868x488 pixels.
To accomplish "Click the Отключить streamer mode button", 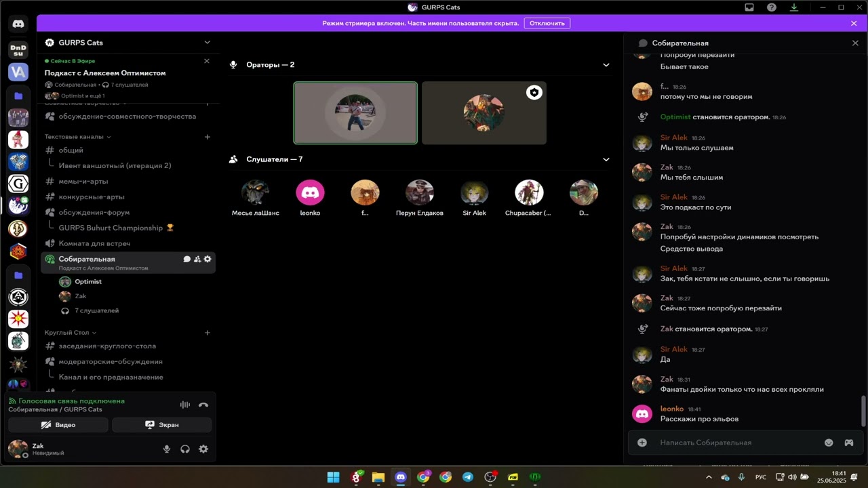I will point(547,23).
